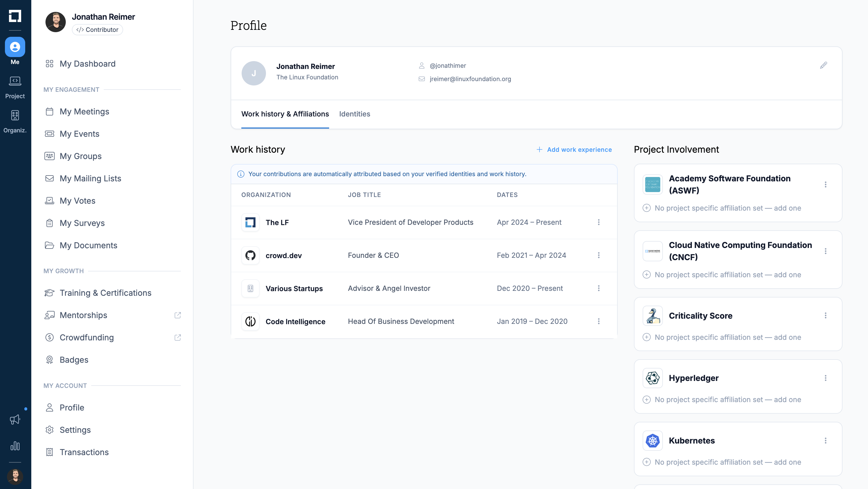Open the Project section in the rail
Screen dimensions: 868x489
(15, 87)
